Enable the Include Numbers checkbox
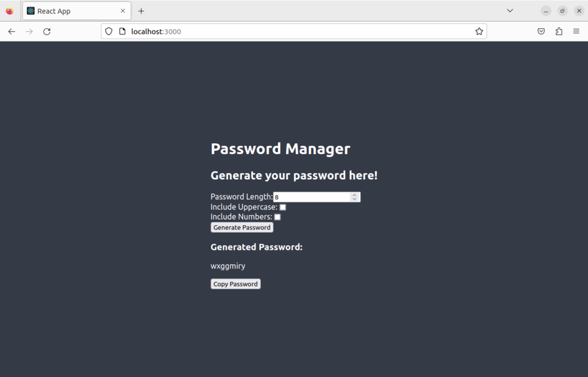 (x=277, y=217)
